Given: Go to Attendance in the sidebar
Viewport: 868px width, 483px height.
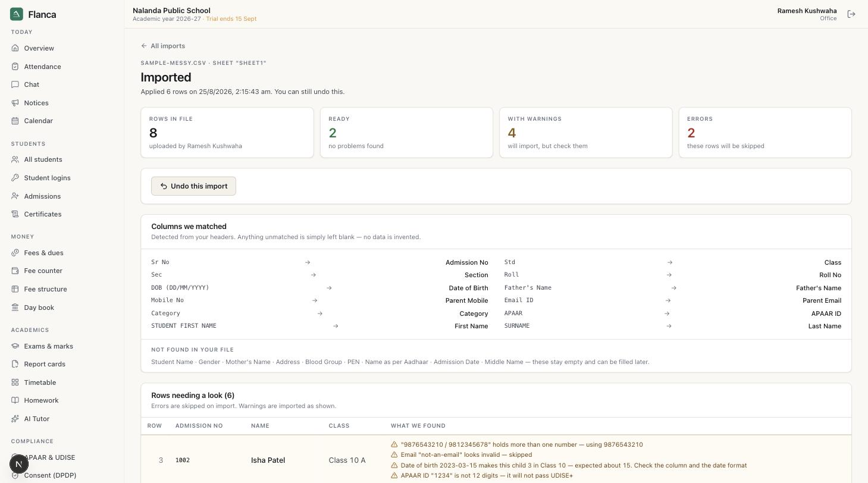Looking at the screenshot, I should (x=42, y=67).
